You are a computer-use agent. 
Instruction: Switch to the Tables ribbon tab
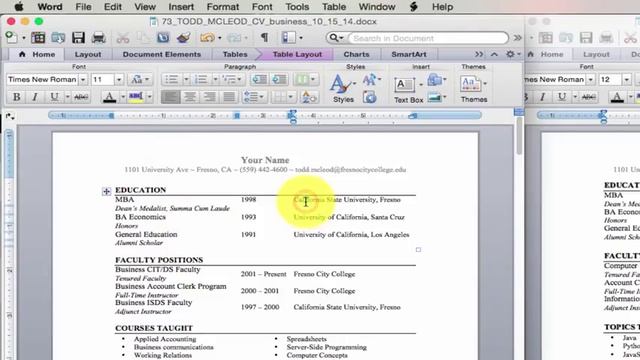click(x=235, y=54)
